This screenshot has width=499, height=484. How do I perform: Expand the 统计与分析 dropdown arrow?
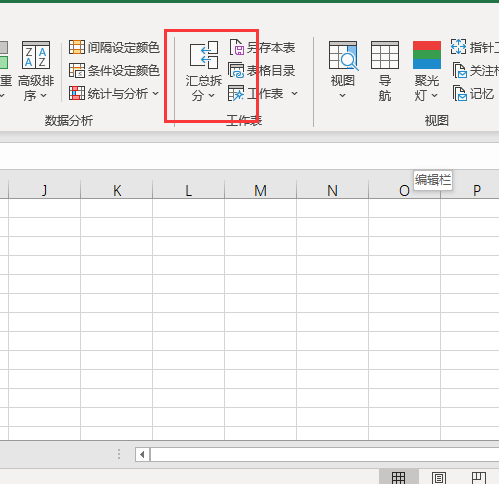tap(156, 94)
